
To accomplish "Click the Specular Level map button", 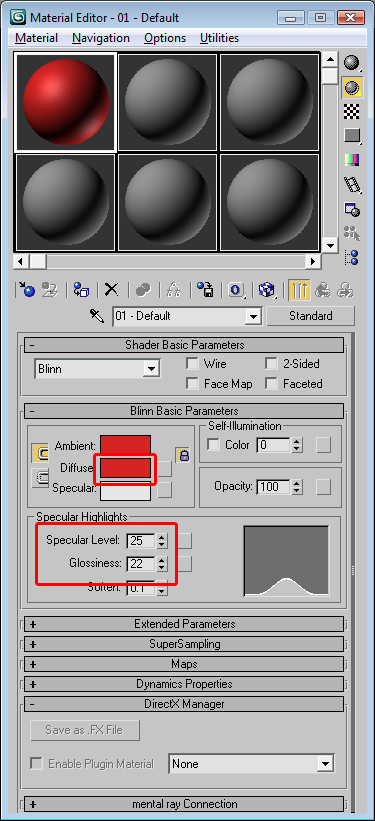I will coord(185,540).
